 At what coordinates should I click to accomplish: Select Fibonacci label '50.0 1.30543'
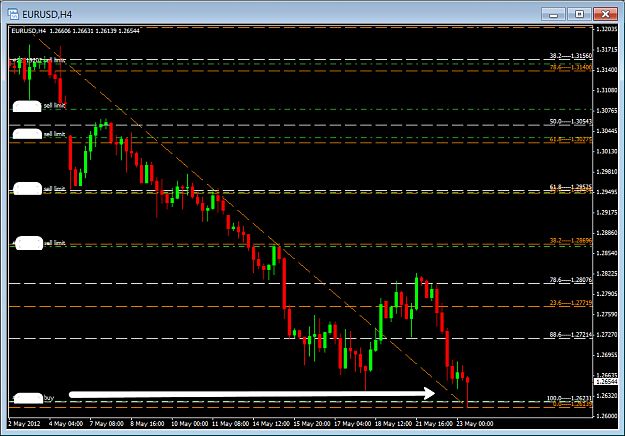coord(571,121)
